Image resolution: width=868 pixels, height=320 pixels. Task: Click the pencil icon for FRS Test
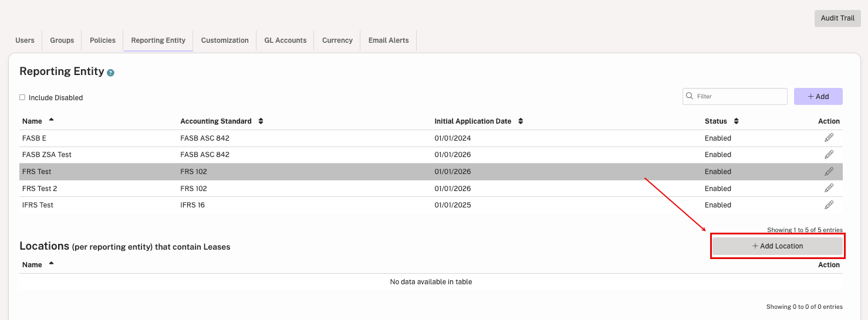coord(829,171)
